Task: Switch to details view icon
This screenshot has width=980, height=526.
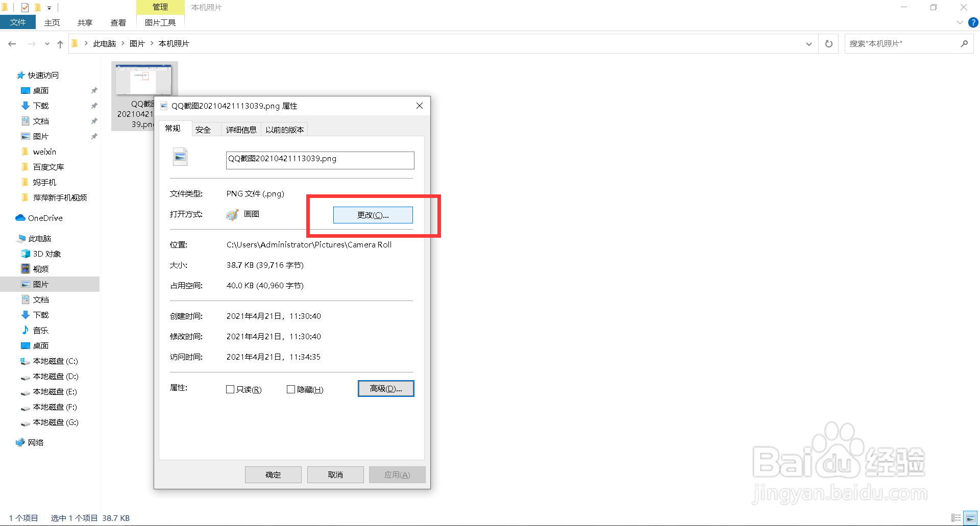Action: coord(956,518)
